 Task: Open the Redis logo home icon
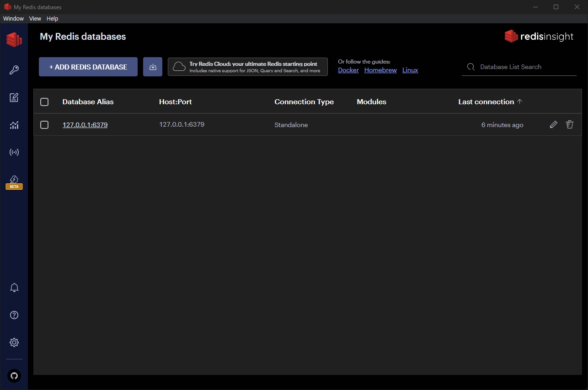(x=14, y=40)
